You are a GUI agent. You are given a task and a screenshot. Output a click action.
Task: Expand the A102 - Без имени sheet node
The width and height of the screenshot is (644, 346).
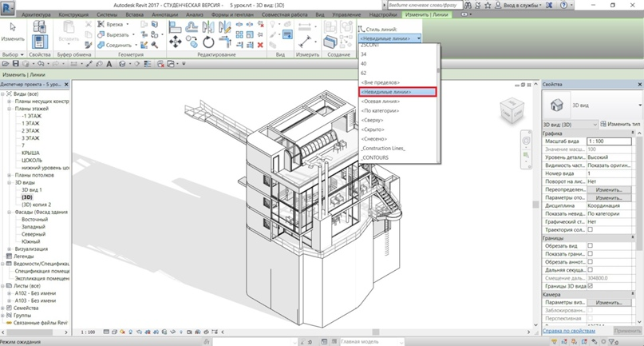(x=9, y=293)
